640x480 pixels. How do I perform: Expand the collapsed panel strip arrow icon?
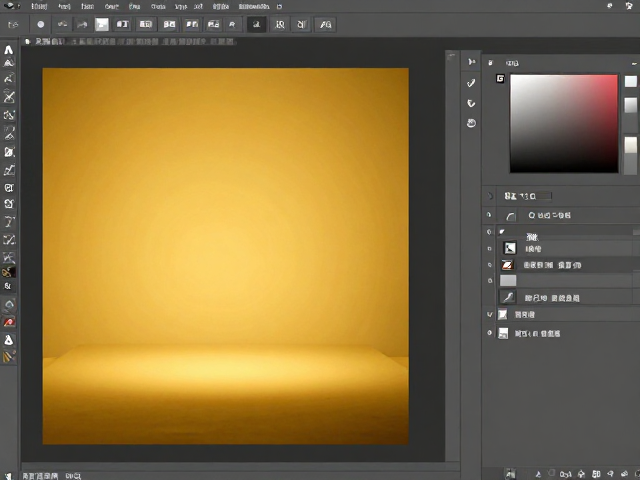[472, 62]
